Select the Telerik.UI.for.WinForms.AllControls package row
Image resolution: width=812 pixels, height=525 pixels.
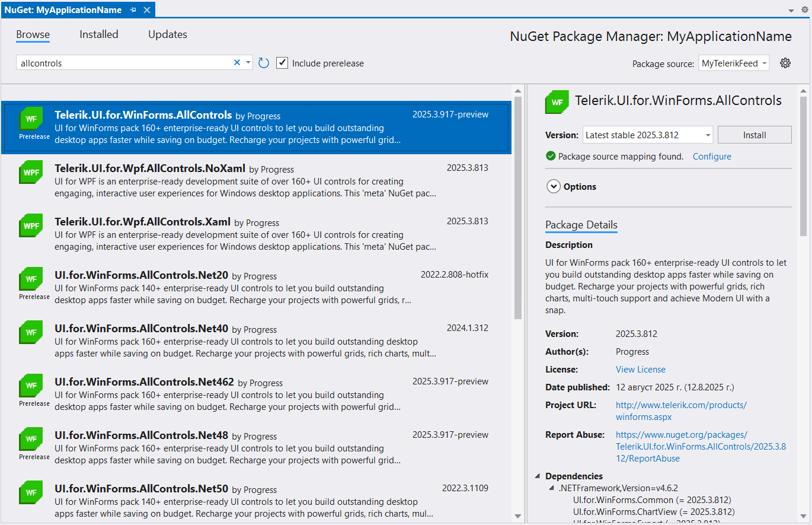(x=255, y=128)
